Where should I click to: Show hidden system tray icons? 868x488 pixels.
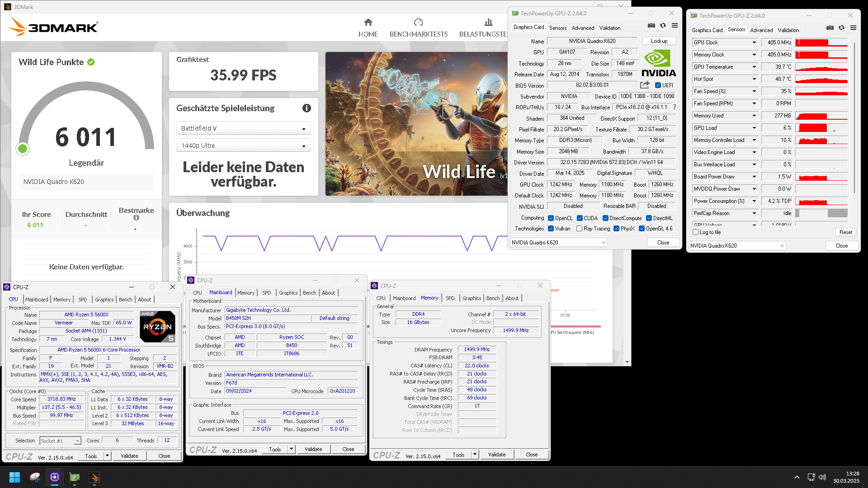click(797, 477)
